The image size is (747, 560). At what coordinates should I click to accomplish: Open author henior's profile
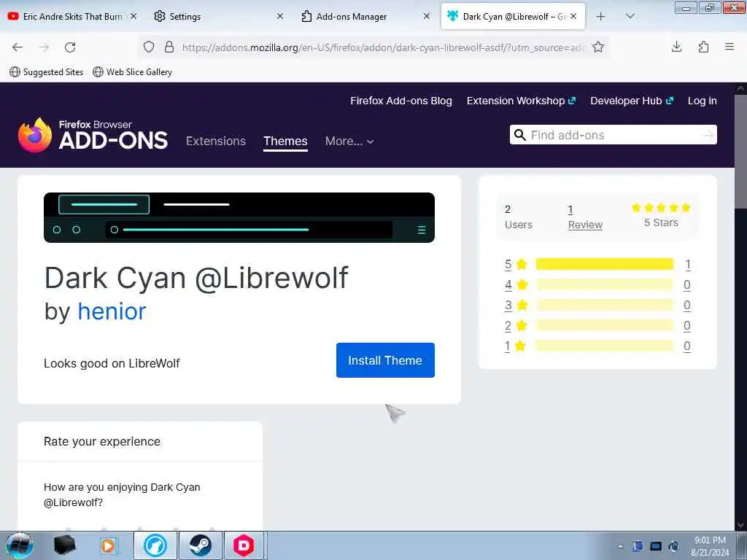(x=112, y=311)
